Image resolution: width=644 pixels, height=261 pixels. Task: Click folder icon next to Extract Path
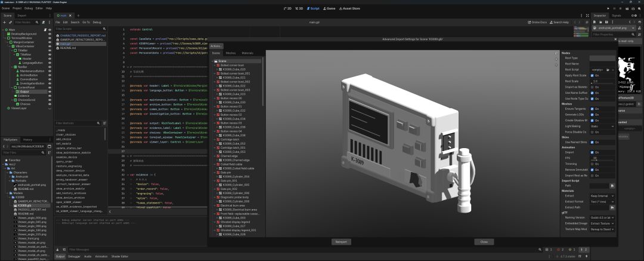click(x=612, y=207)
